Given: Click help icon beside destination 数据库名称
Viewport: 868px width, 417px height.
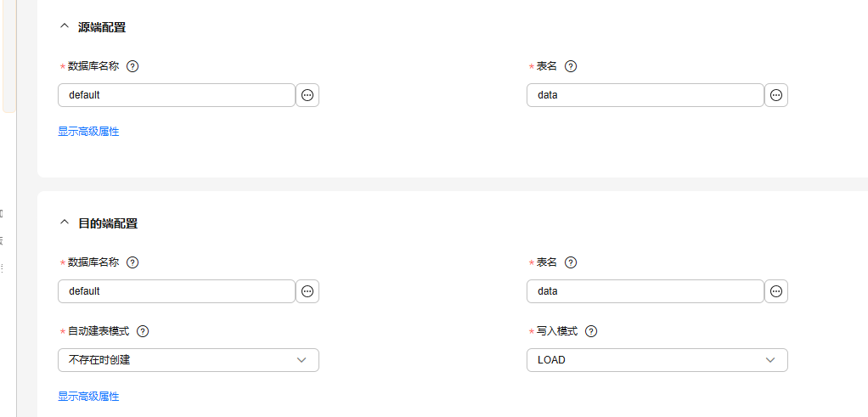Looking at the screenshot, I should 132,262.
